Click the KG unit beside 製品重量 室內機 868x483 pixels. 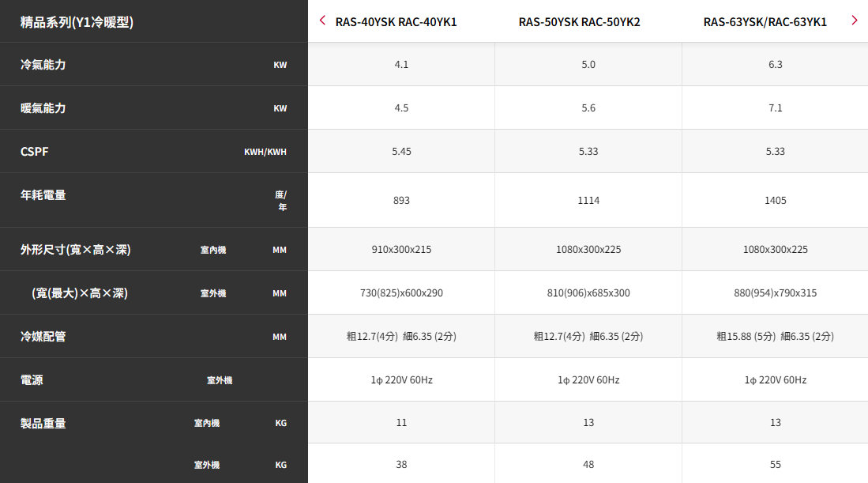coord(280,423)
